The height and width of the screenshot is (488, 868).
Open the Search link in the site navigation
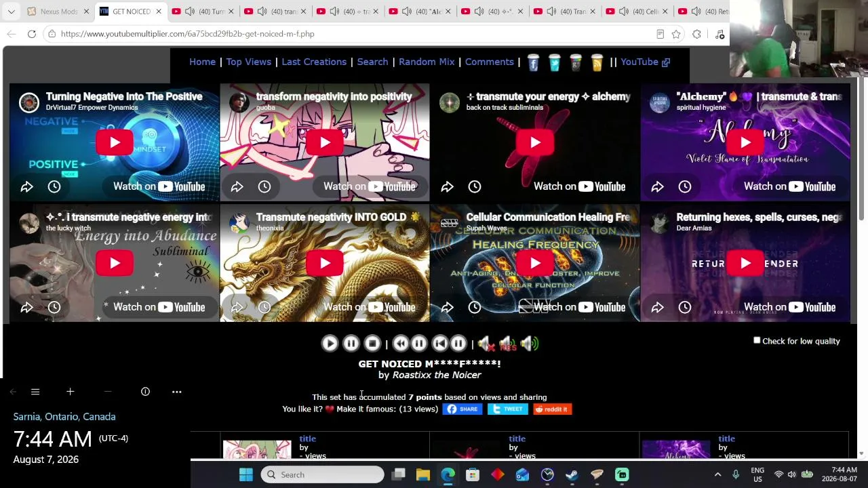pos(372,62)
